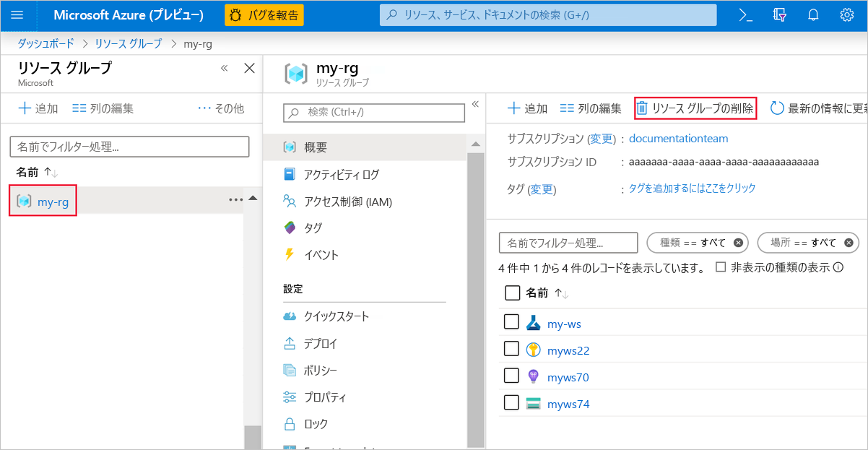Click 変更 next to サブスクリプション
The width and height of the screenshot is (868, 450).
(x=602, y=138)
